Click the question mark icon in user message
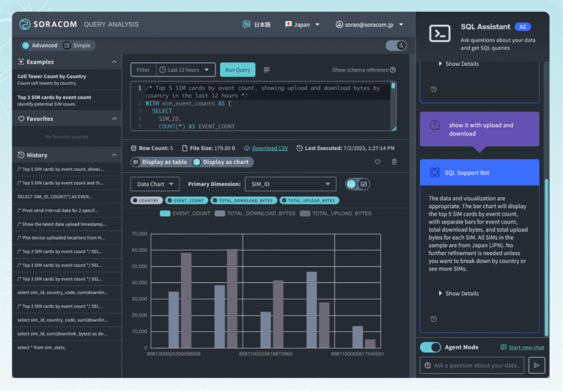The image size is (563, 392). (x=435, y=125)
